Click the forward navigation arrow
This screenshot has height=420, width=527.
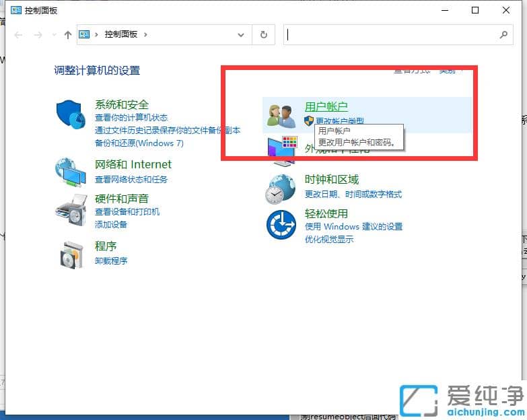38,34
